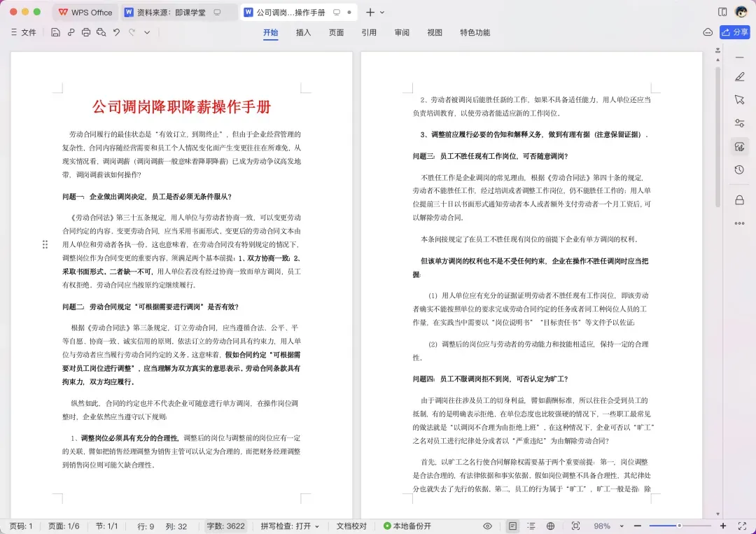Click heading 问题四：员工不服调岗拒不到岗
756x534 pixels.
(x=490, y=379)
